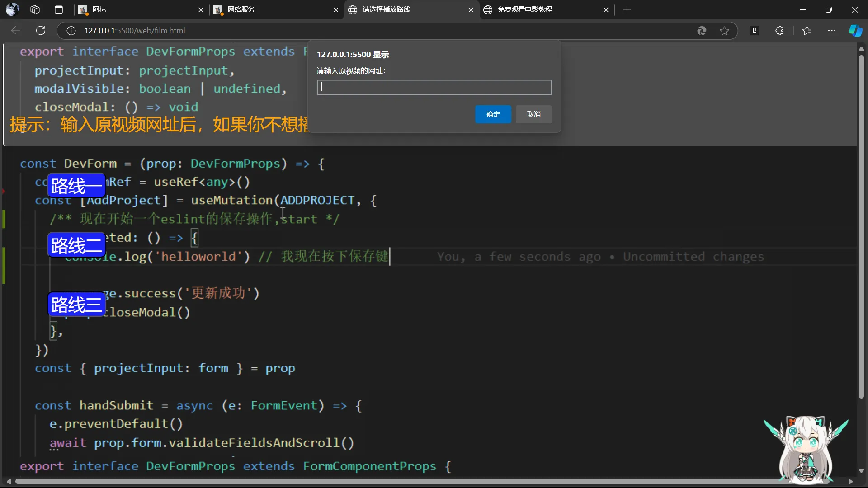Add page to favorites star icon
Viewport: 868px width, 488px height.
pyautogui.click(x=724, y=31)
